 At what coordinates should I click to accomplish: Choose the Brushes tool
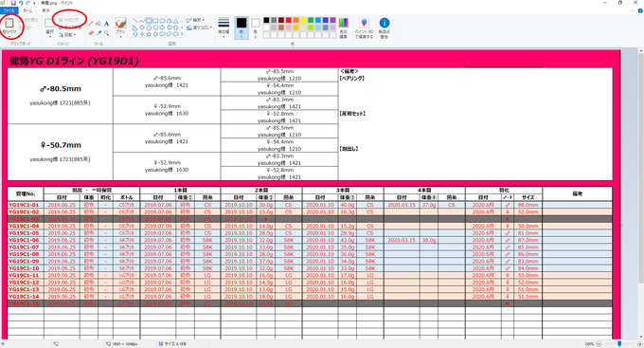(x=120, y=23)
